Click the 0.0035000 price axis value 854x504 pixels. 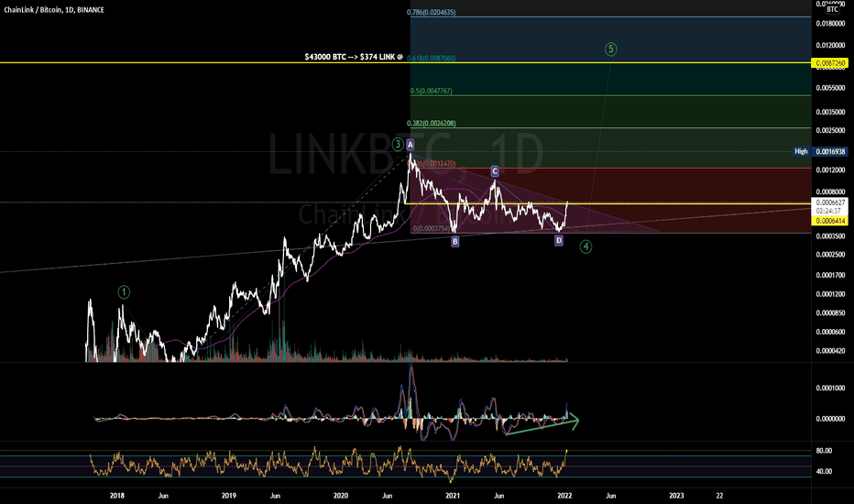click(830, 112)
